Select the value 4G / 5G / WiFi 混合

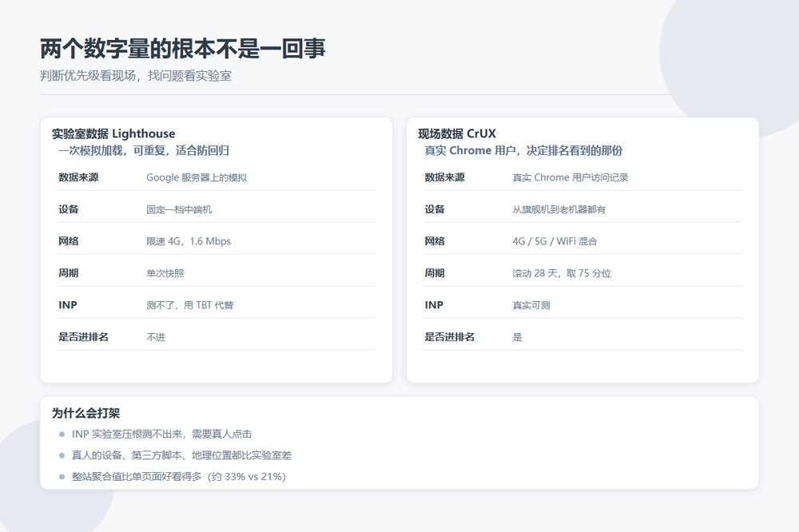click(x=555, y=241)
